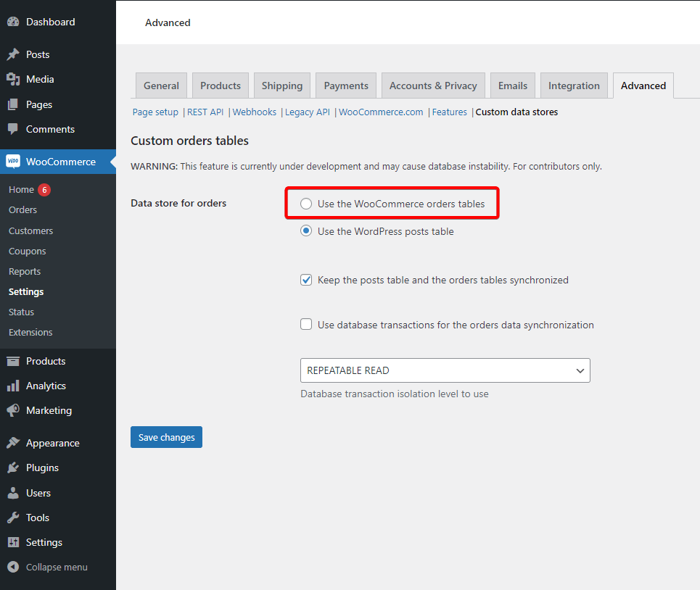Switch to the Payments tab

click(346, 86)
